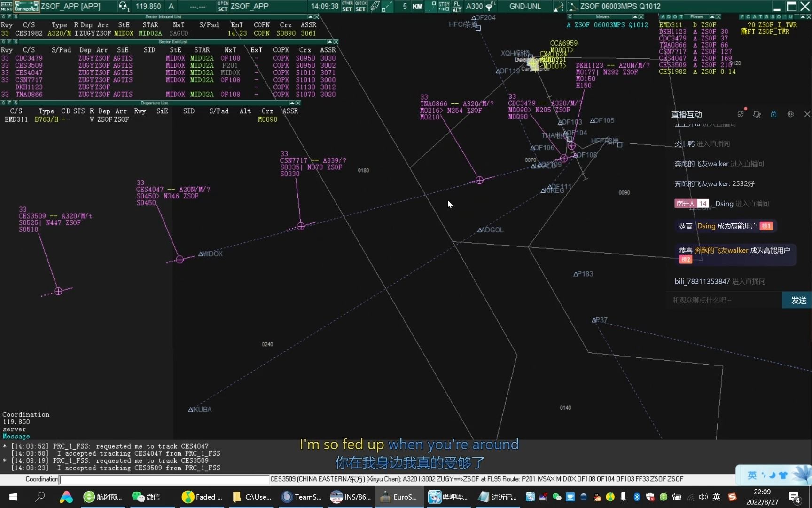Toggle the O flag on Sector Exit List
This screenshot has height=508, width=812.
point(3,42)
